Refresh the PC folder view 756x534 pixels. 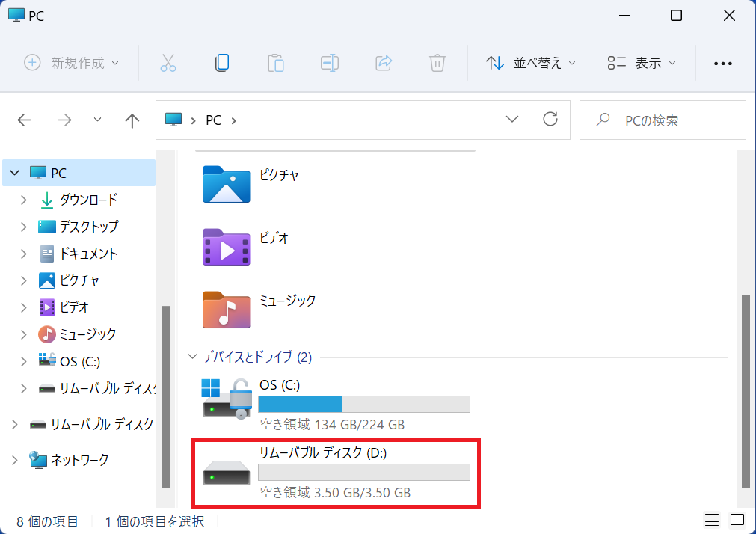coord(550,120)
